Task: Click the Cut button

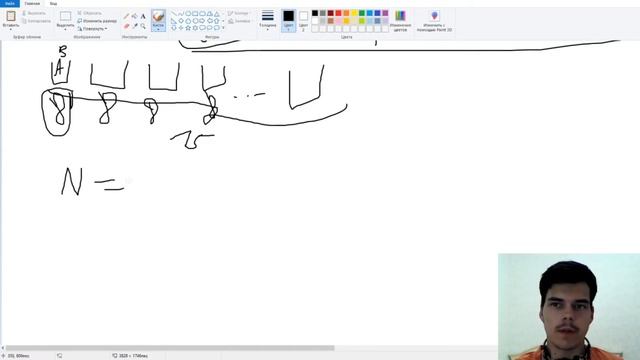Action: pos(33,13)
